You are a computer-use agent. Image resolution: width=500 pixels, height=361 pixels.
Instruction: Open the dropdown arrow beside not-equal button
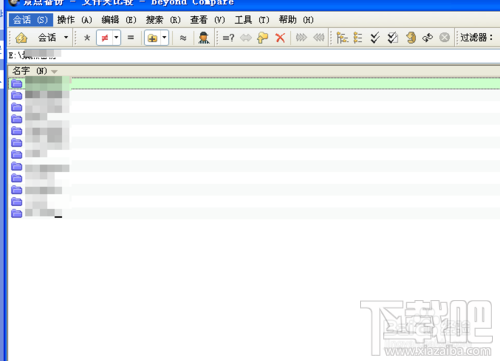point(116,37)
